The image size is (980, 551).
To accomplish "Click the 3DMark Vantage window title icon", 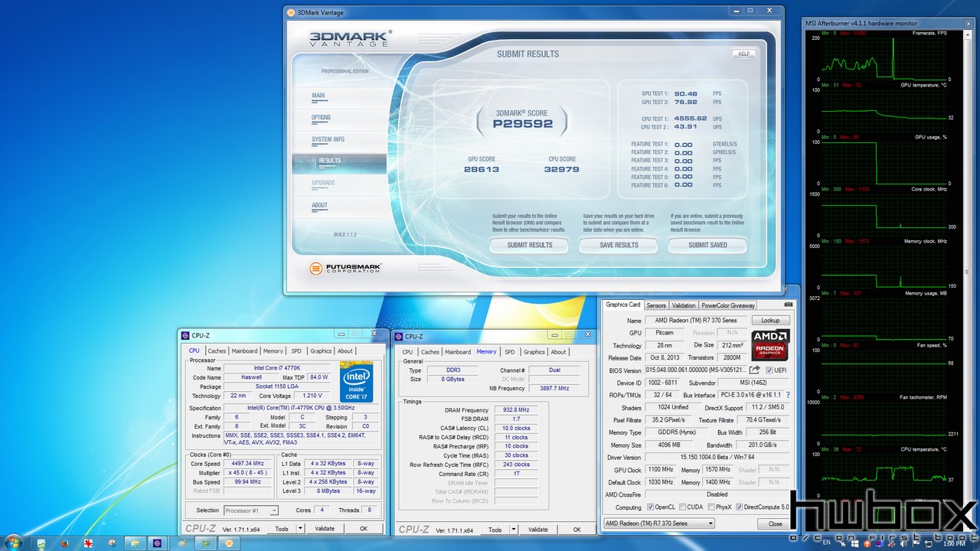I will tap(290, 11).
